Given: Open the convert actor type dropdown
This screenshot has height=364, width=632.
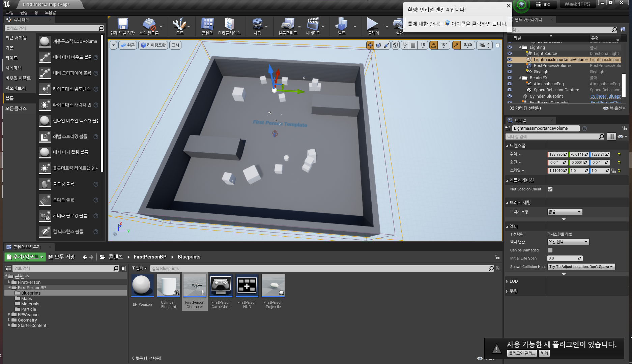Looking at the screenshot, I should [568, 242].
